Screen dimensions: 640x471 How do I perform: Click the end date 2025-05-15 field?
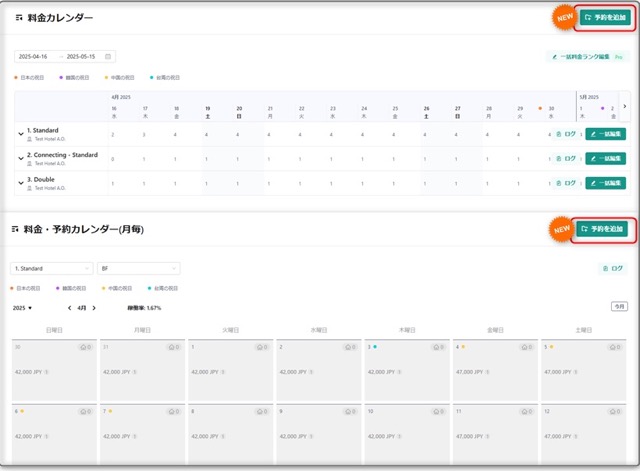[x=81, y=56]
